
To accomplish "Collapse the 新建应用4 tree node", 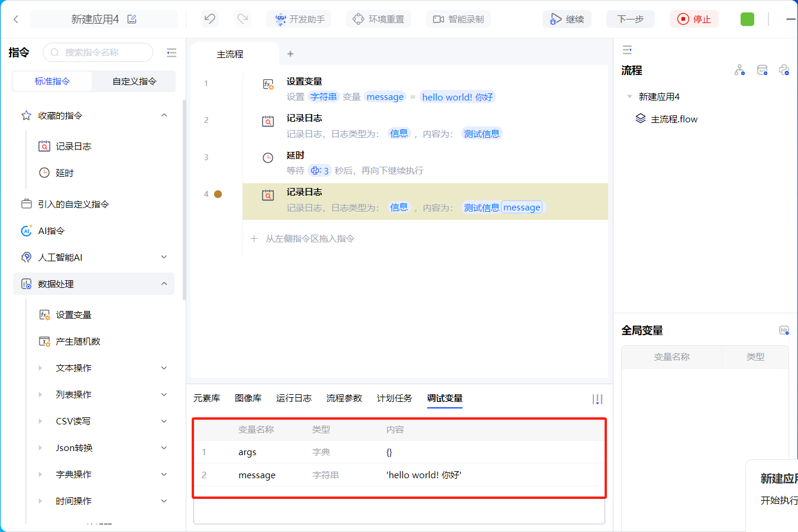I will point(629,96).
